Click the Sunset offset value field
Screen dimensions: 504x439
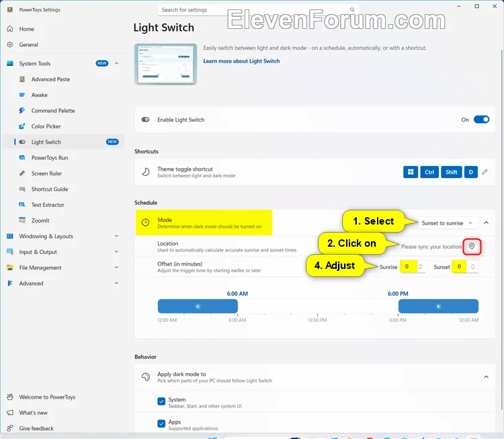pos(460,267)
